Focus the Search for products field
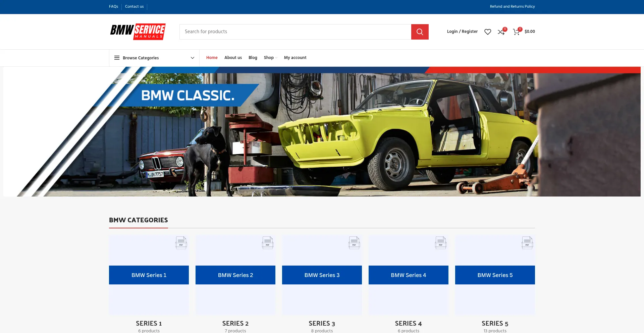The width and height of the screenshot is (644, 333). coord(295,32)
